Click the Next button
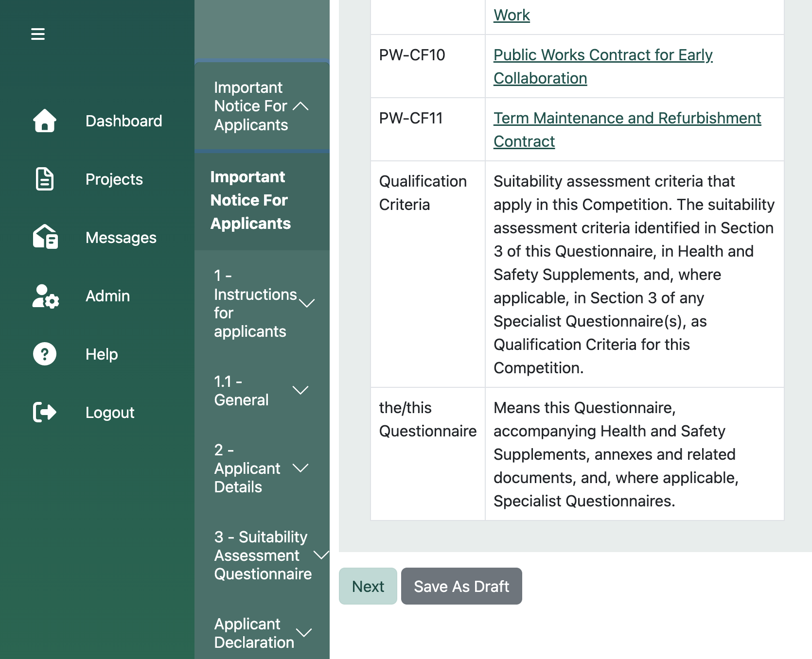Image resolution: width=812 pixels, height=659 pixels. click(x=368, y=586)
